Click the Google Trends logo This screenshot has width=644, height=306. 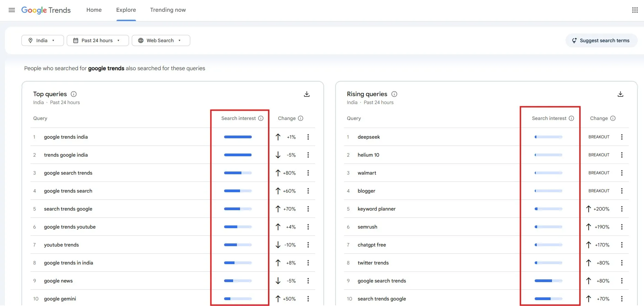point(46,10)
